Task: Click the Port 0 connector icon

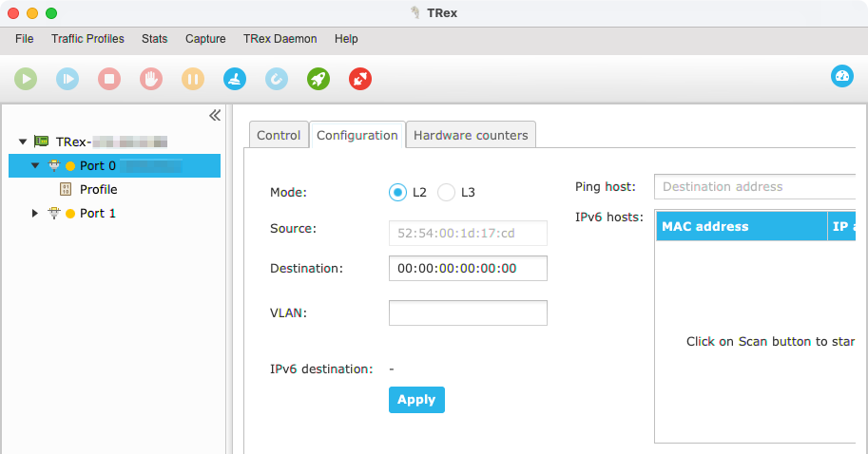Action: tap(53, 165)
